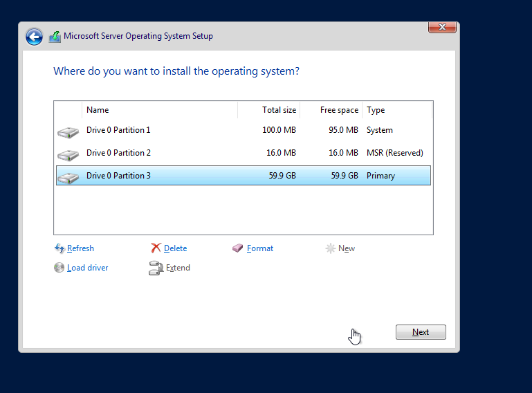Click the disc Load driver icon
The height and width of the screenshot is (393, 532).
pyautogui.click(x=59, y=268)
